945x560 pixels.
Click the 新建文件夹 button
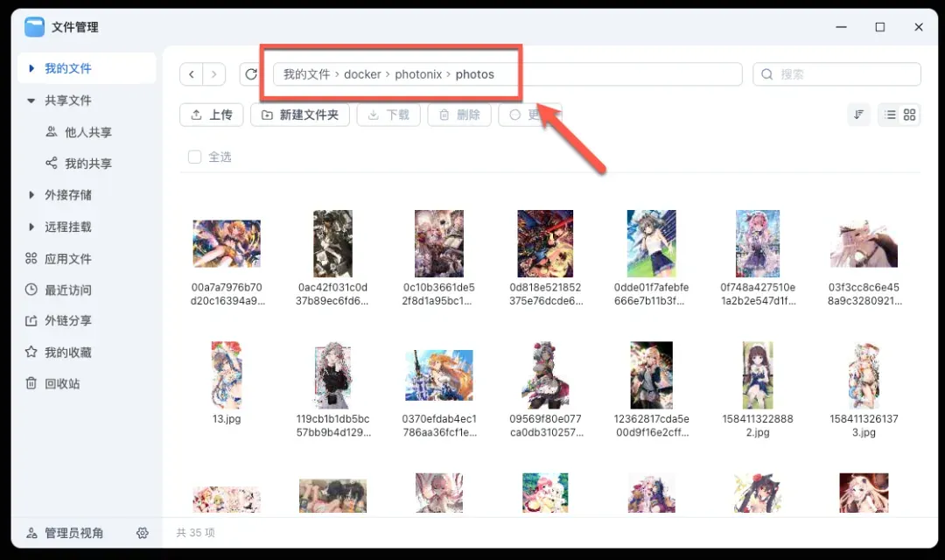(x=300, y=115)
